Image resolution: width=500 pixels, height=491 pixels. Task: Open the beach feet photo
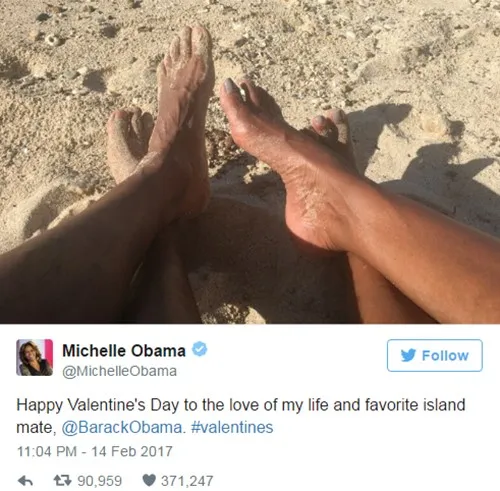250,162
